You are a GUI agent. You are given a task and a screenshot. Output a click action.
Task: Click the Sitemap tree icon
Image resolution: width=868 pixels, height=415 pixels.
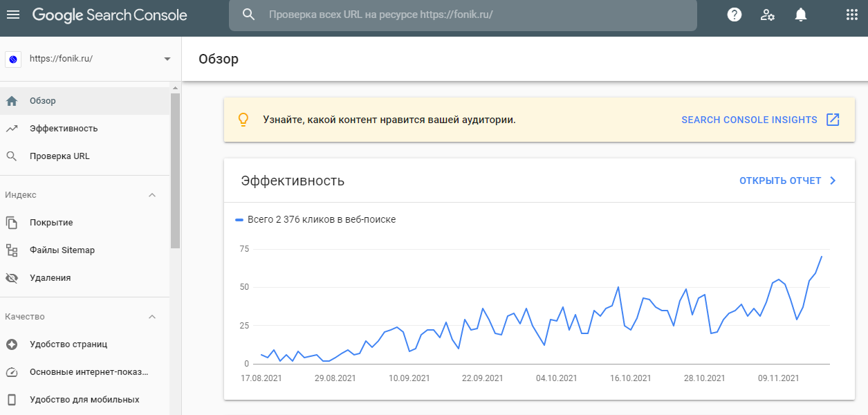click(x=12, y=250)
